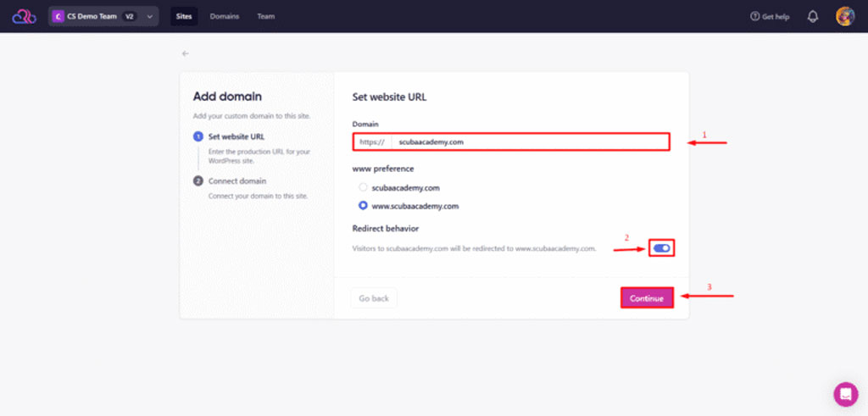Click the Continue button

647,298
